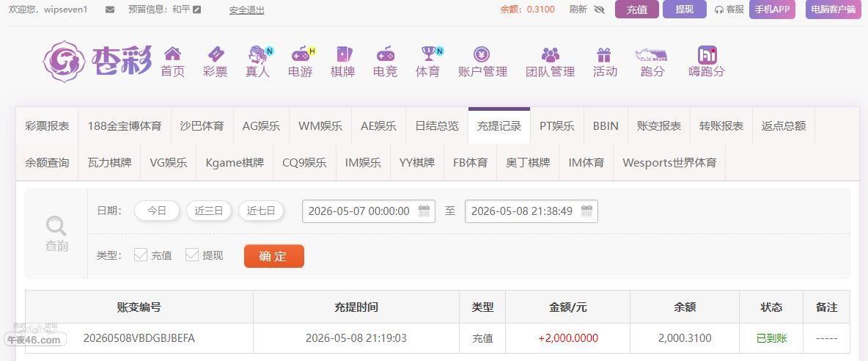Open 电游 gamepad icon
868x361 pixels.
[x=301, y=54]
